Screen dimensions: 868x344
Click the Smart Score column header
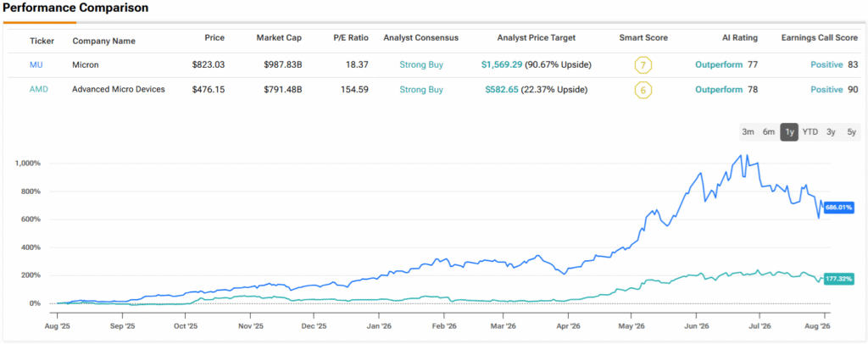click(643, 38)
